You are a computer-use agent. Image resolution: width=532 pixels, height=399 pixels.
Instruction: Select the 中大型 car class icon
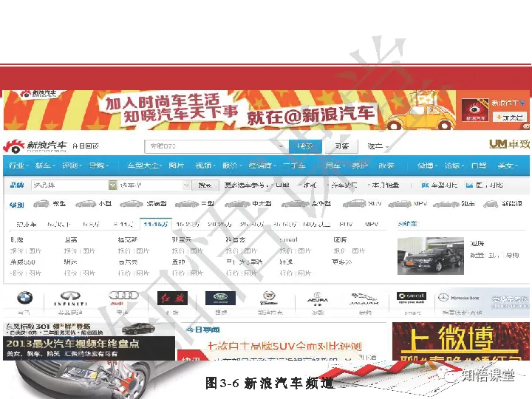[x=237, y=204]
